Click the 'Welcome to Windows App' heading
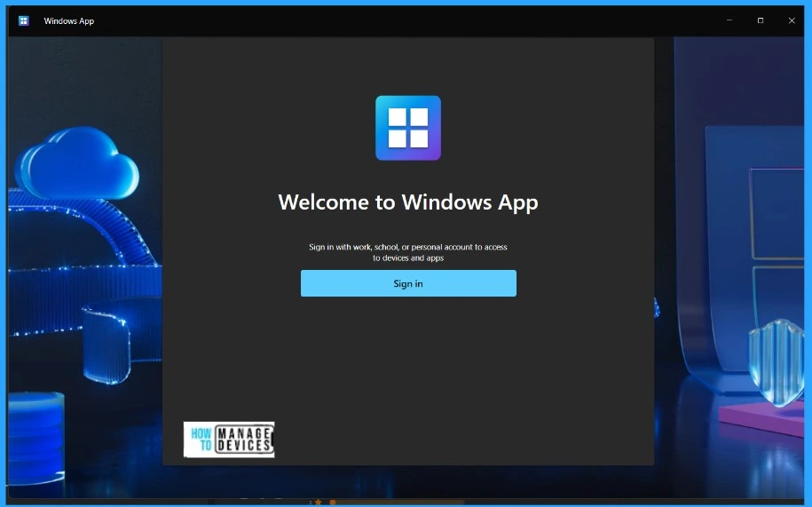Image resolution: width=812 pixels, height=507 pixels. (408, 202)
